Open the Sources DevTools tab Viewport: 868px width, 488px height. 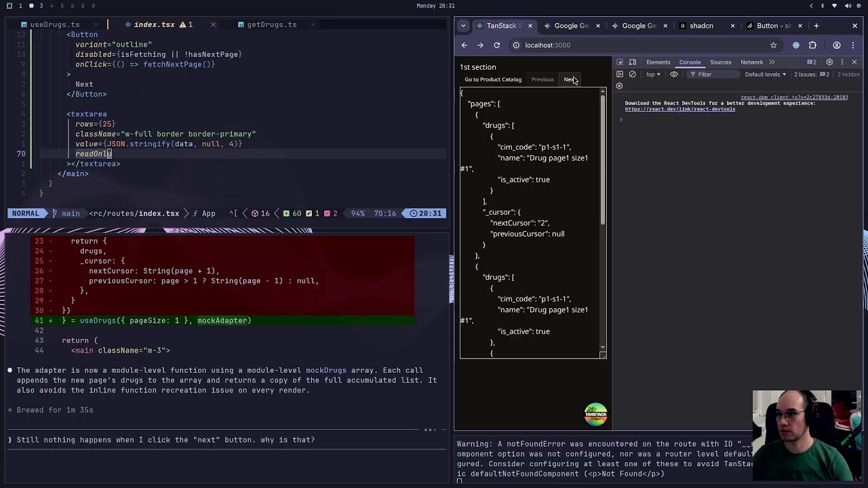[720, 62]
